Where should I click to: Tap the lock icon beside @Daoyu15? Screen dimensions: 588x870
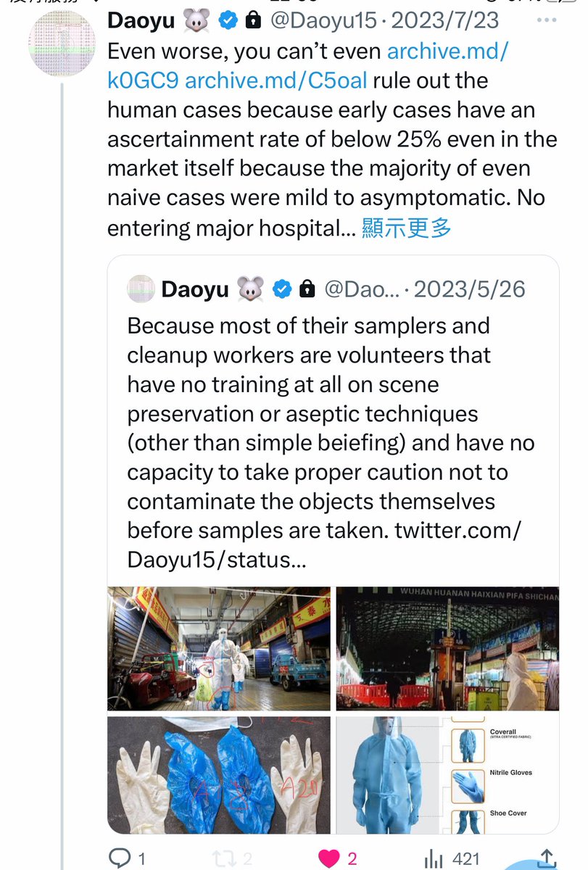pyautogui.click(x=254, y=21)
